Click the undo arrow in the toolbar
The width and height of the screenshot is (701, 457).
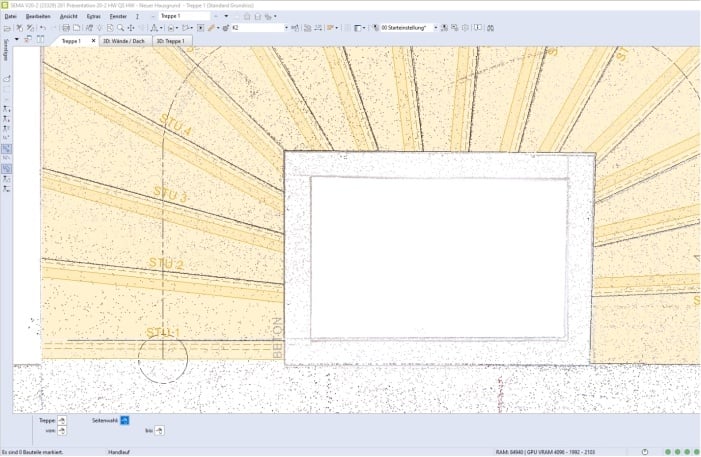[42, 28]
